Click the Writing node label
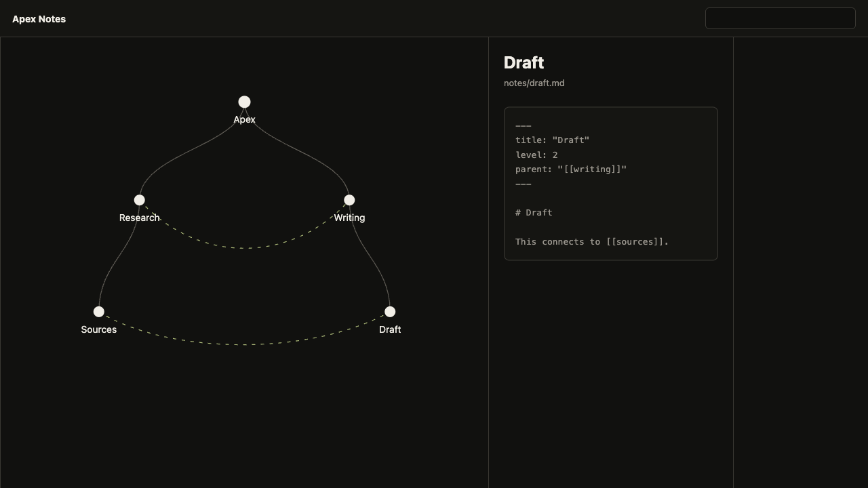This screenshot has height=488, width=868. tap(349, 218)
